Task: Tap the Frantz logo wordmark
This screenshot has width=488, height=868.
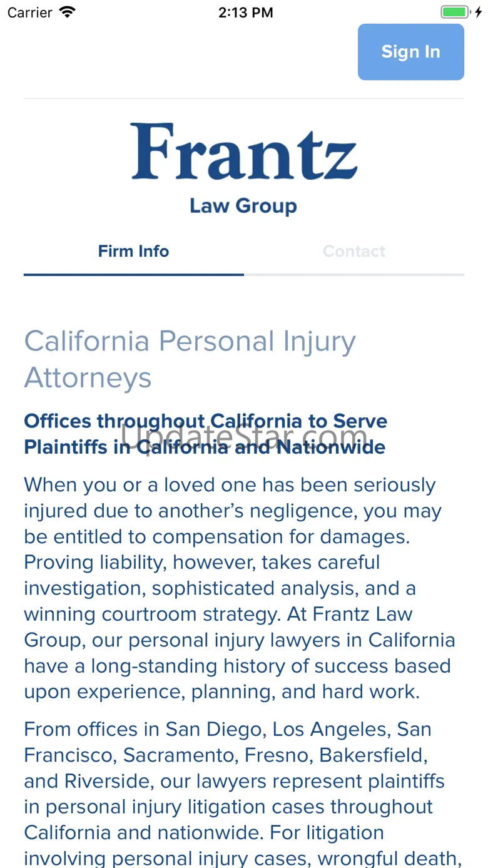Action: (244, 152)
